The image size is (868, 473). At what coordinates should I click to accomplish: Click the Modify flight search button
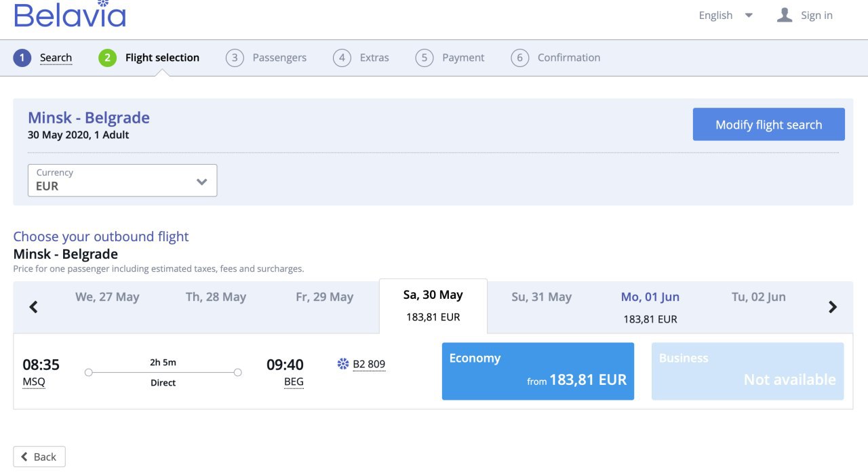[x=768, y=124]
